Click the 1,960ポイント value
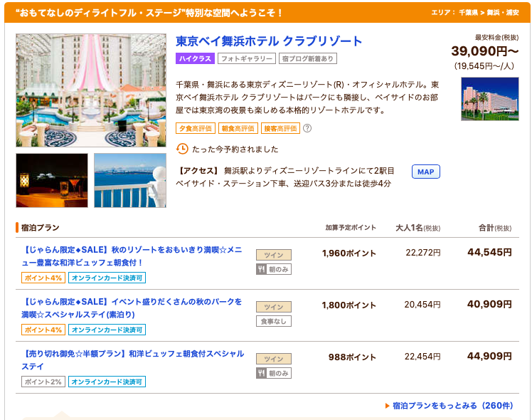Viewport: 532px width, 420px height. 349,253
